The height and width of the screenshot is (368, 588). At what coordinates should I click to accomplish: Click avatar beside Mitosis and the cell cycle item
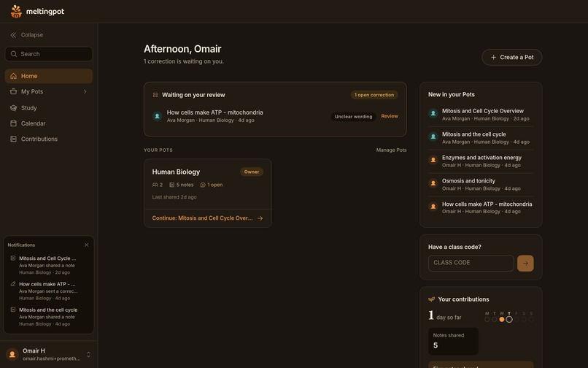(433, 137)
